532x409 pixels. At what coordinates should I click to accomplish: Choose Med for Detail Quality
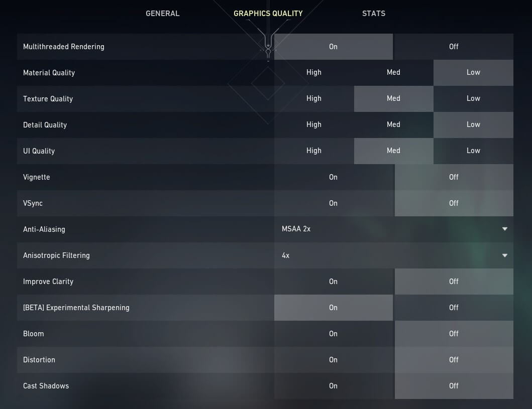393,125
